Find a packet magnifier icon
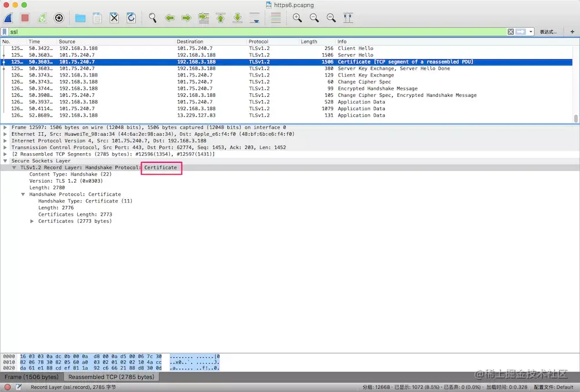The height and width of the screenshot is (392, 580). (153, 18)
